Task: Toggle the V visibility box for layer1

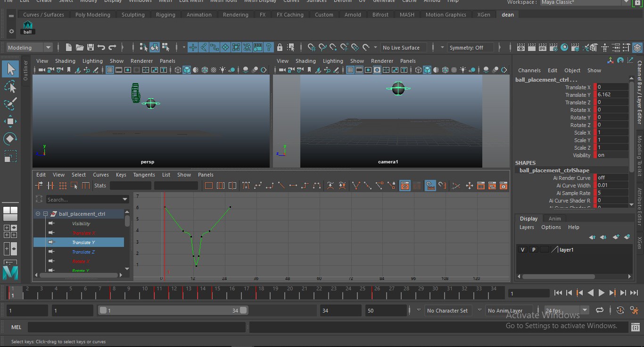Action: (522, 250)
